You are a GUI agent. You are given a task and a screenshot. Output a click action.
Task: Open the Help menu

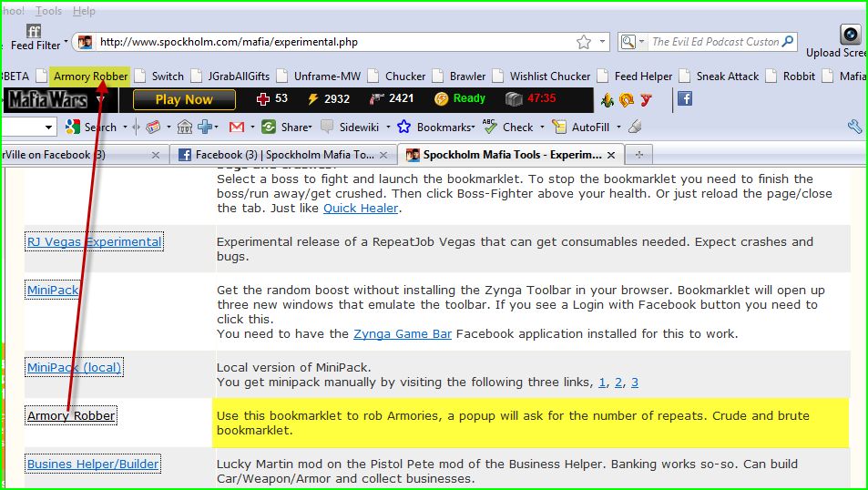pos(84,11)
